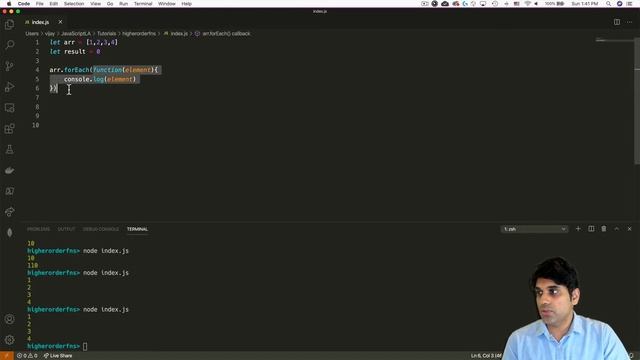Click line number 7 in gutter
The width and height of the screenshot is (640, 360).
[37, 98]
